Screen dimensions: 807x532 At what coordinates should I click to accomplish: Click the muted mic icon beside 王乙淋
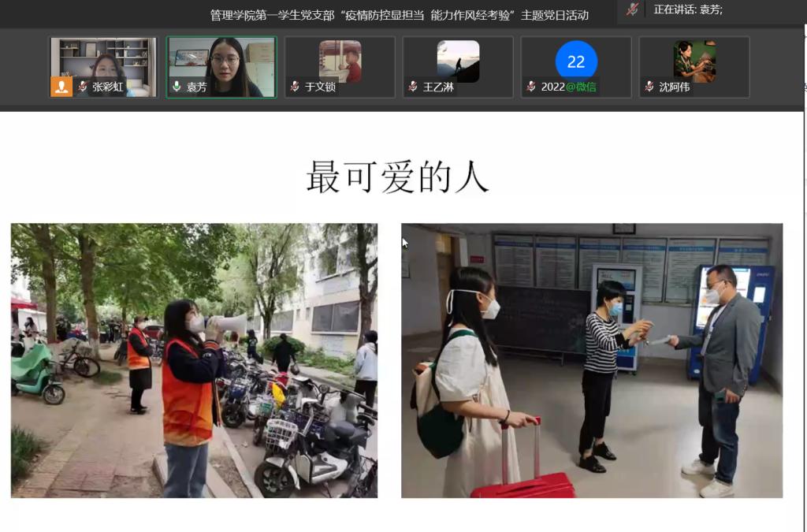[413, 87]
